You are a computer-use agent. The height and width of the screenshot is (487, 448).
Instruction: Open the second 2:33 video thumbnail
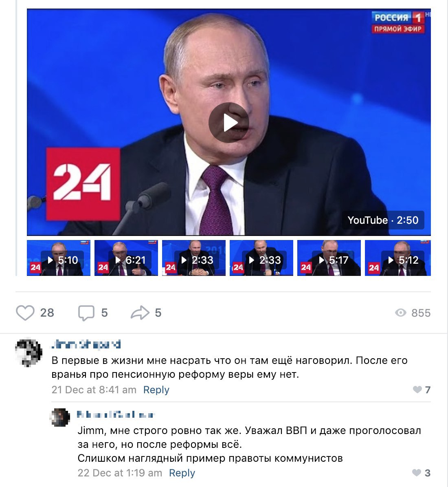(x=261, y=258)
